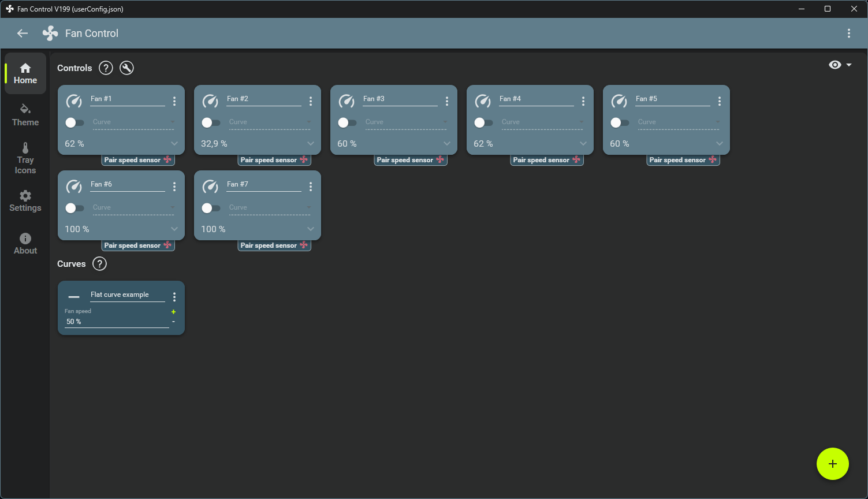Open Fan #3 three-dot options menu
The width and height of the screenshot is (868, 499).
pos(447,101)
